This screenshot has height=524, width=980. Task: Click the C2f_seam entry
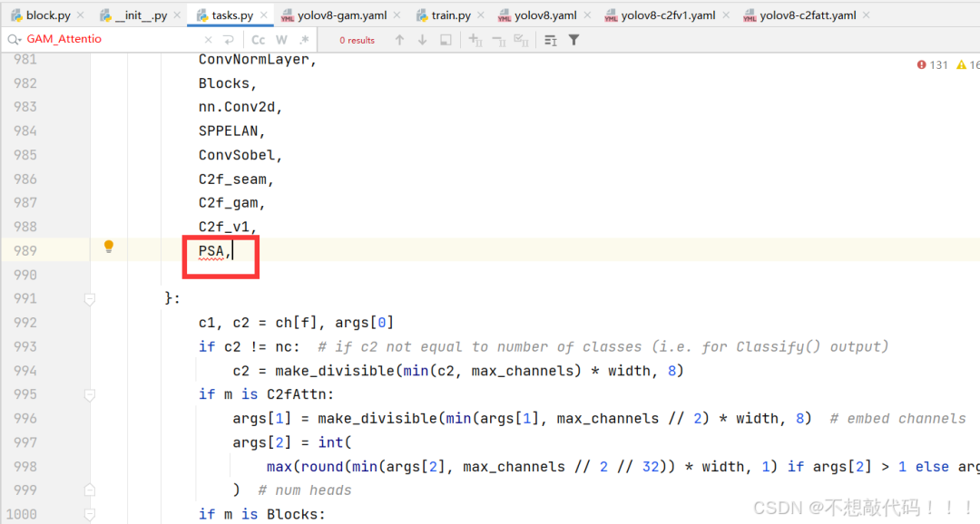pyautogui.click(x=232, y=180)
